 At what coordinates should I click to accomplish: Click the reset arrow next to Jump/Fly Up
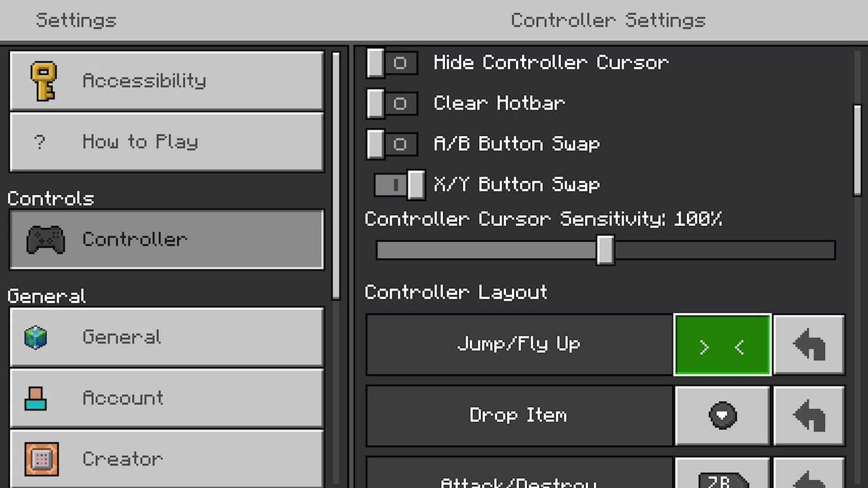click(809, 344)
